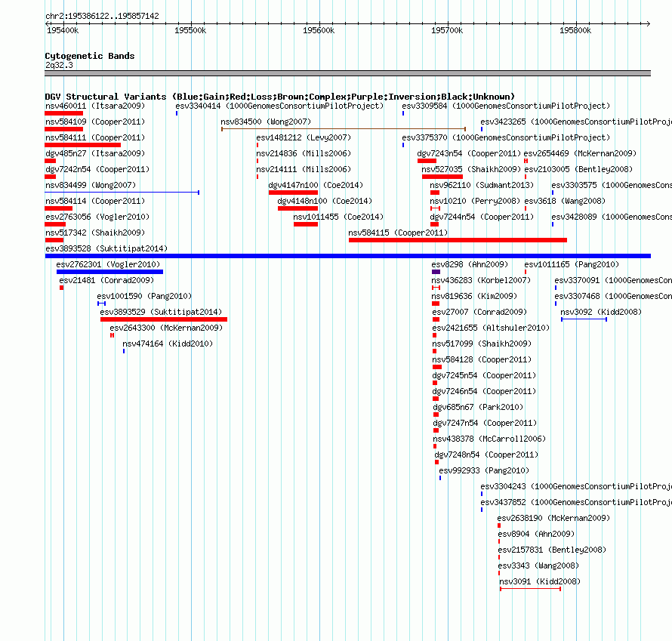Open nsv1011455 (Coe2014) label
672x641 pixels.
(338, 217)
